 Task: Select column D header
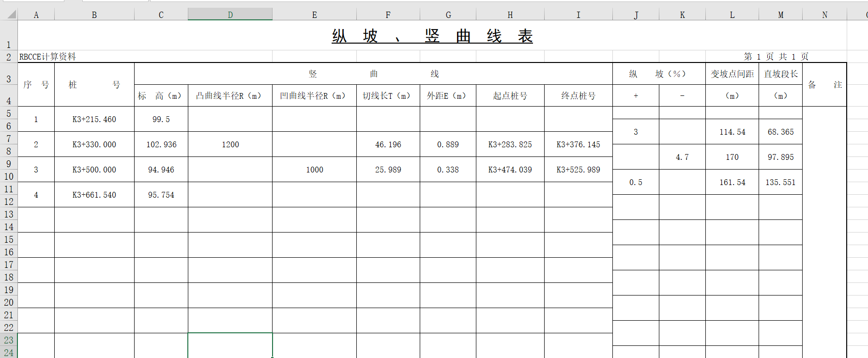point(230,15)
